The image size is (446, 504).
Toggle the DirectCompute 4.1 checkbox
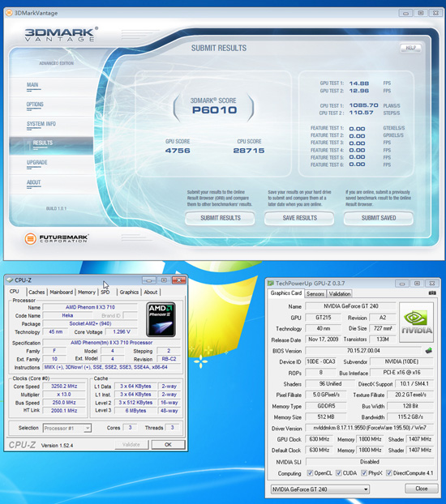point(388,473)
